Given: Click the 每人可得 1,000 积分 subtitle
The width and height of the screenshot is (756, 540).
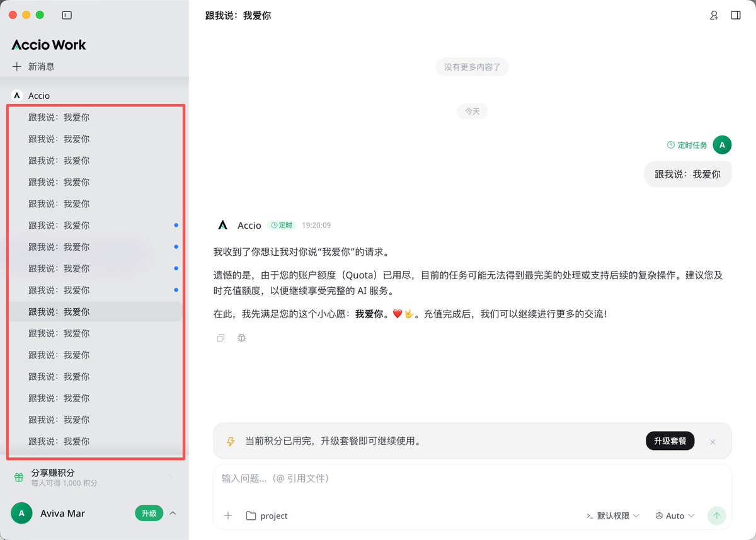Looking at the screenshot, I should pos(64,483).
